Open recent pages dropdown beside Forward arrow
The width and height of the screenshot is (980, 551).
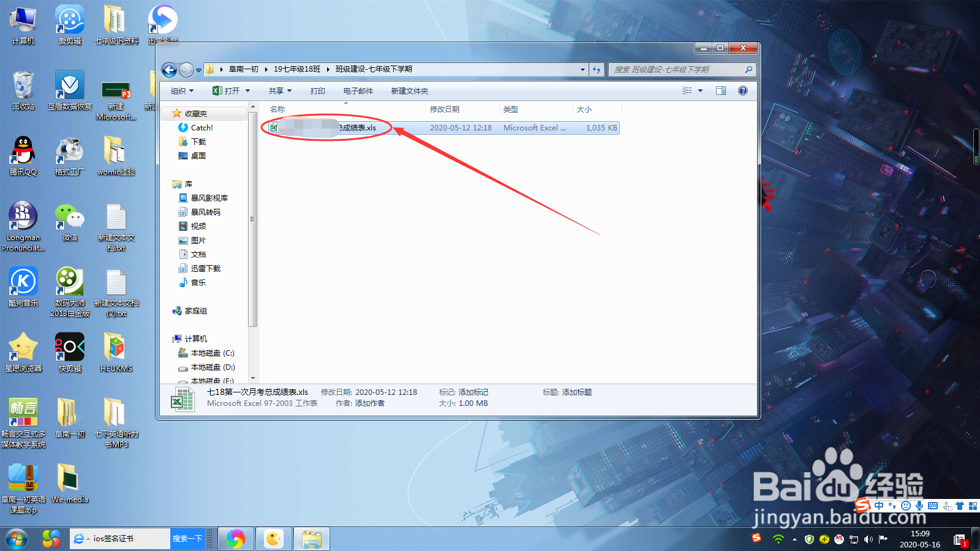(x=198, y=70)
